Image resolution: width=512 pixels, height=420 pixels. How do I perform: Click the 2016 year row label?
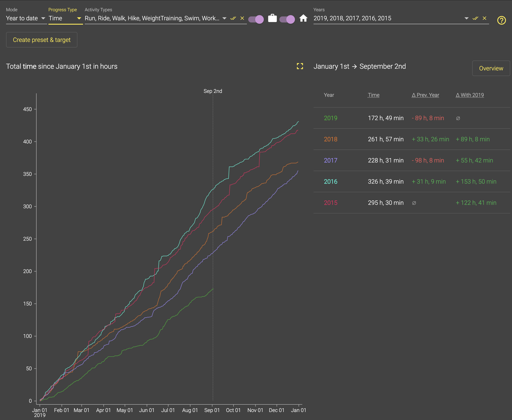pos(330,182)
